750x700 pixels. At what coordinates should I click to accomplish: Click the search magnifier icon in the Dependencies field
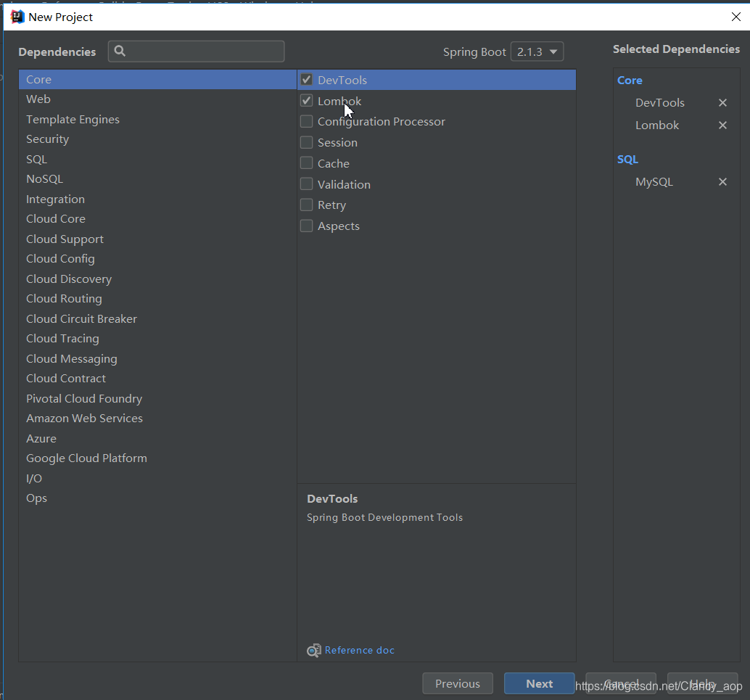(x=120, y=52)
